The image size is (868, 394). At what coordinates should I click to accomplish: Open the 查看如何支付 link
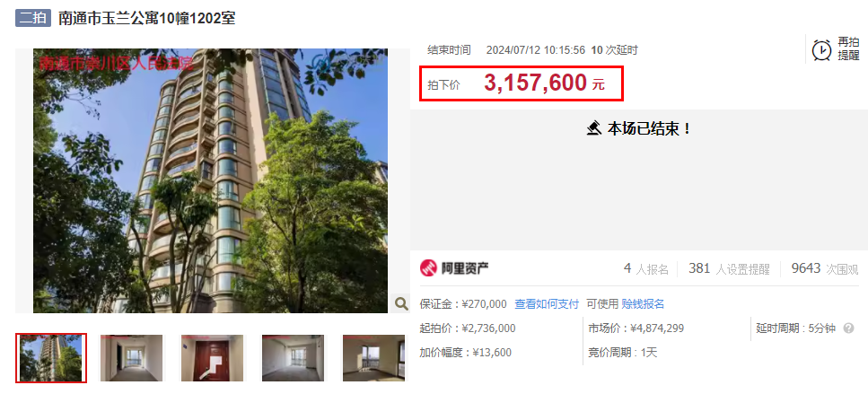pyautogui.click(x=547, y=303)
